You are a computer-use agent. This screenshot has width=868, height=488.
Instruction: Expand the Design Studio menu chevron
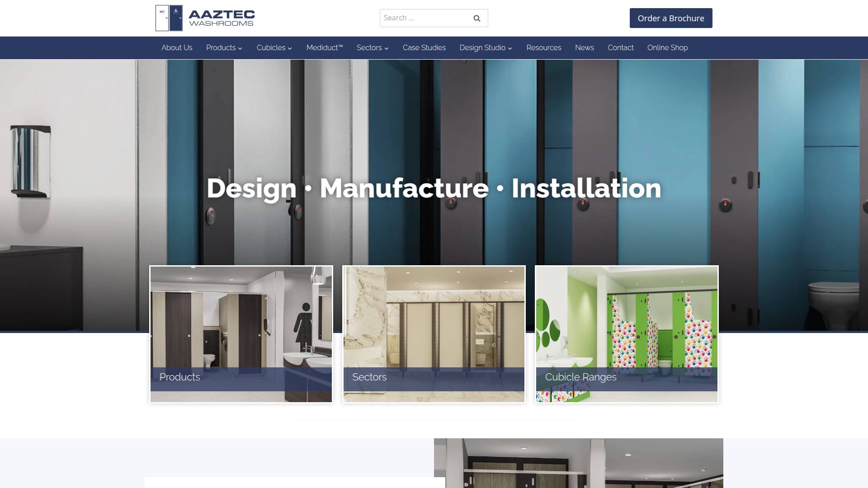(x=510, y=48)
